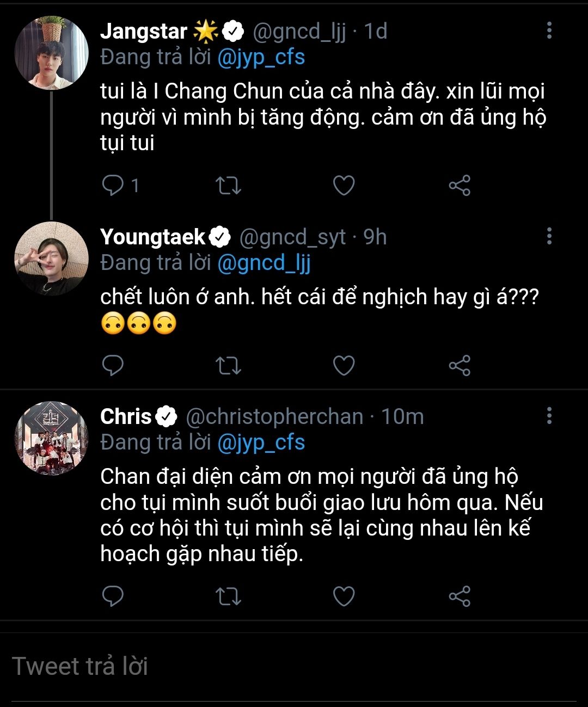Share Jangstar's tweet
This screenshot has width=588, height=707.
point(460,186)
